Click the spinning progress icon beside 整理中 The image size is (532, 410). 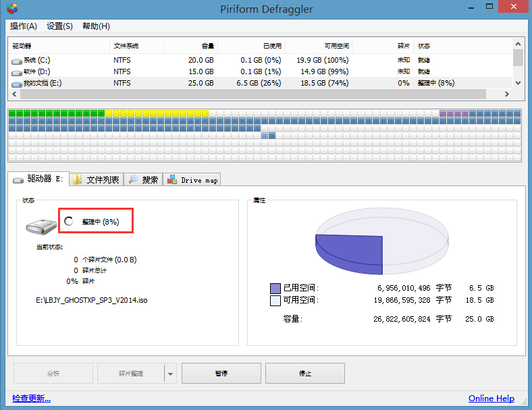[x=69, y=221]
